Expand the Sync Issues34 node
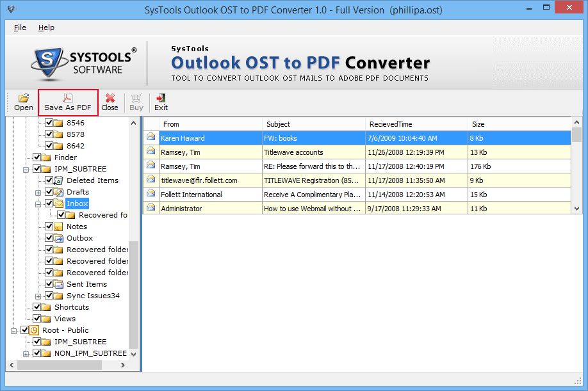The height and width of the screenshot is (391, 588). click(38, 297)
